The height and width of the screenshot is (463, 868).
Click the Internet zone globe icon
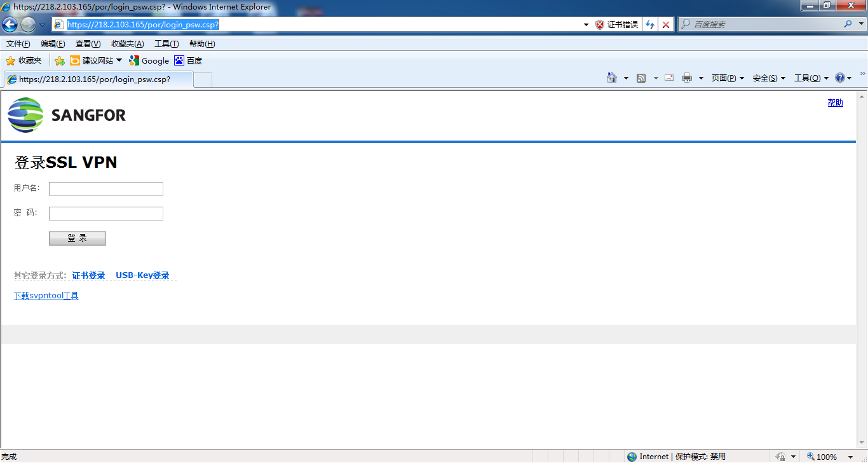tap(632, 457)
